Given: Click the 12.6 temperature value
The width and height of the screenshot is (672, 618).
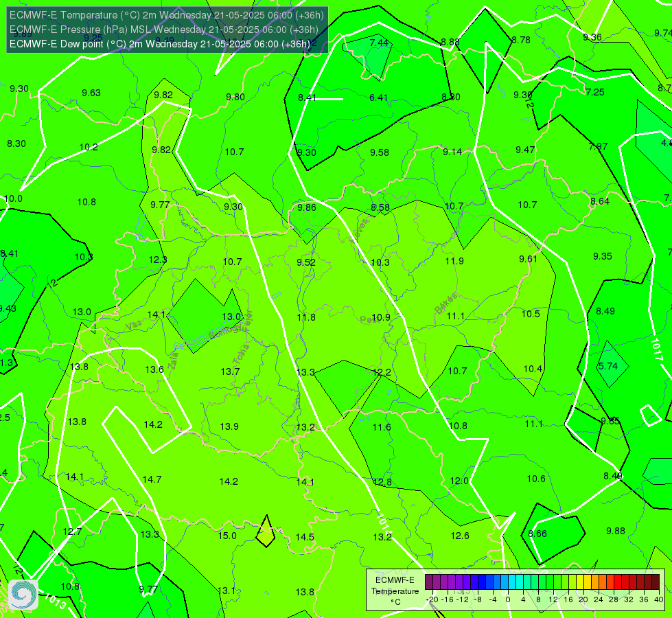Looking at the screenshot, I should tap(460, 536).
